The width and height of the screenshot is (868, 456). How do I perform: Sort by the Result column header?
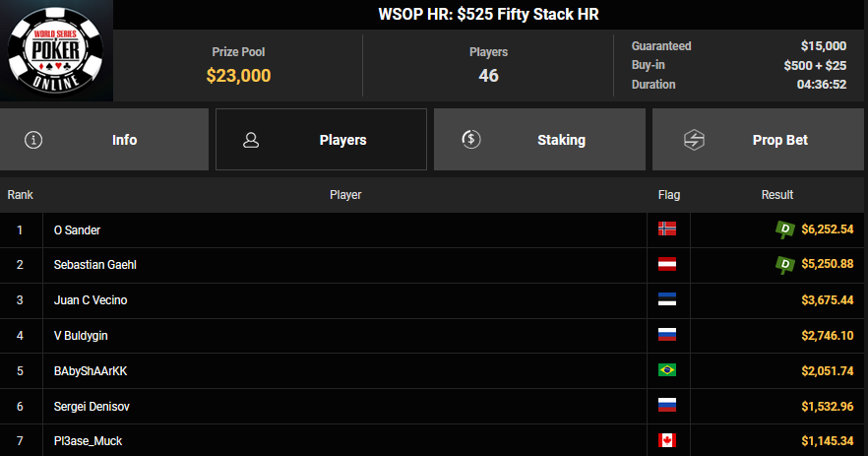pyautogui.click(x=777, y=195)
